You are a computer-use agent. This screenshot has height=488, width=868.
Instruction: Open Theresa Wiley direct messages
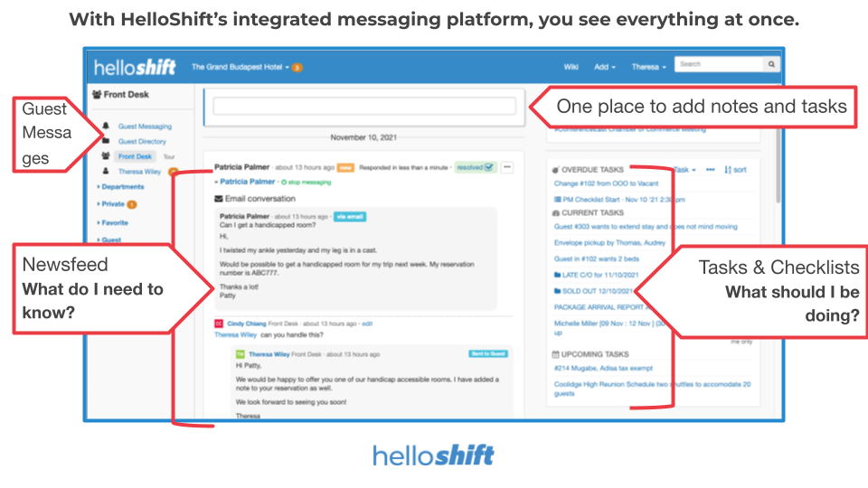(x=139, y=172)
